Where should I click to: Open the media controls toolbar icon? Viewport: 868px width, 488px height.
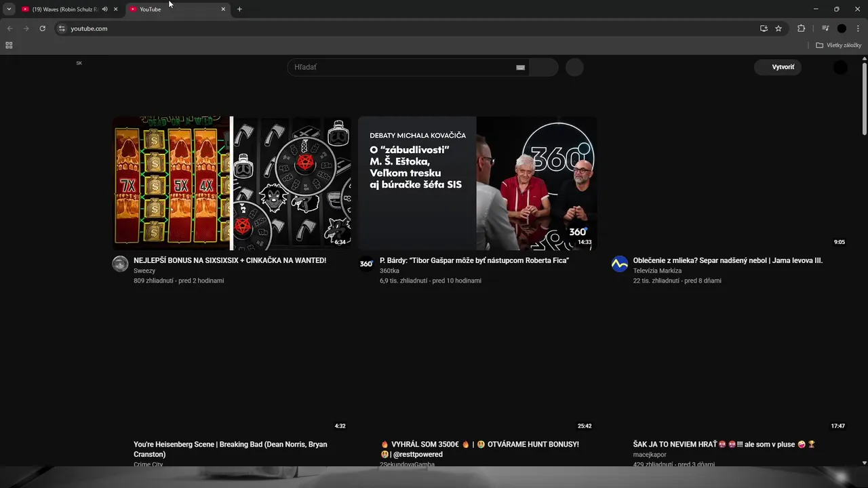pos(825,28)
